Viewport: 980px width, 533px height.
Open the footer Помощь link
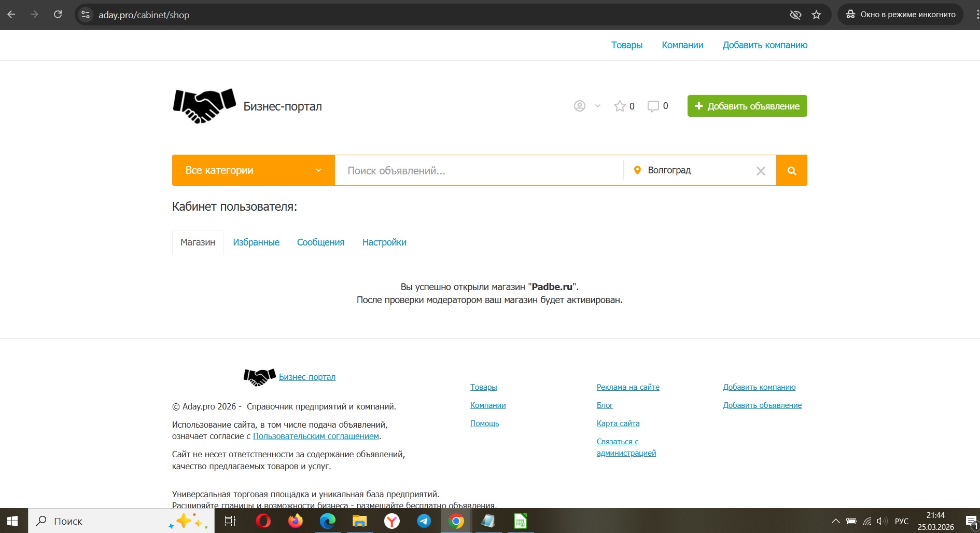(484, 423)
